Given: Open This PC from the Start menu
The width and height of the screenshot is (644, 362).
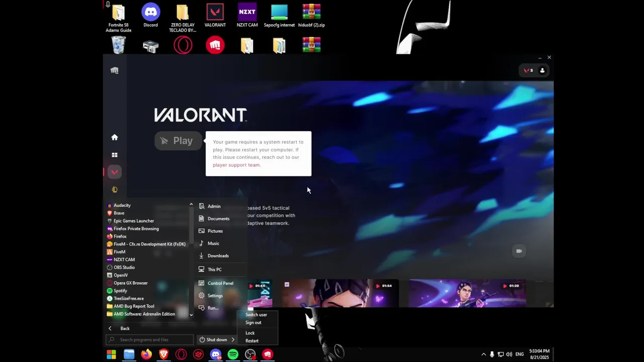Looking at the screenshot, I should 215,269.
